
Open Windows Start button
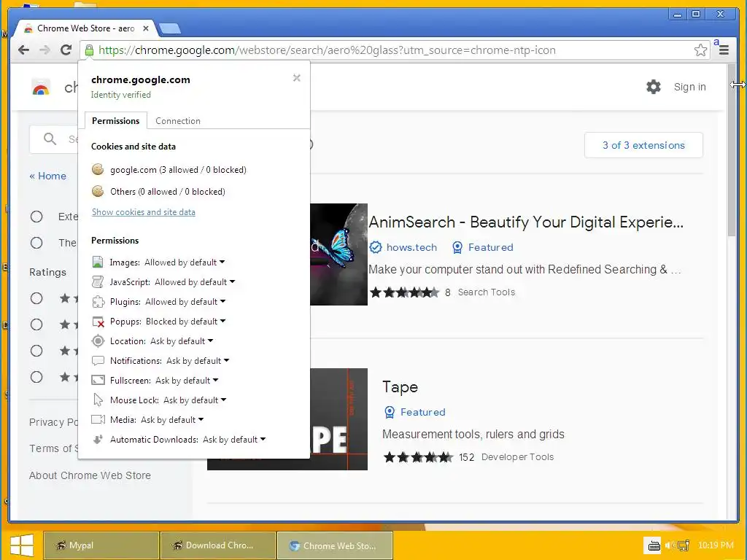coord(21,545)
